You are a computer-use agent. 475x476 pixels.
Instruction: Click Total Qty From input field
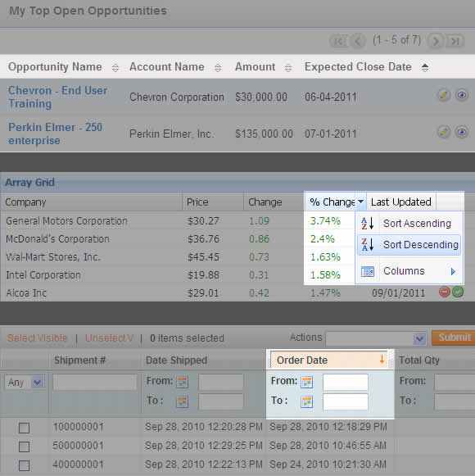pyautogui.click(x=455, y=382)
